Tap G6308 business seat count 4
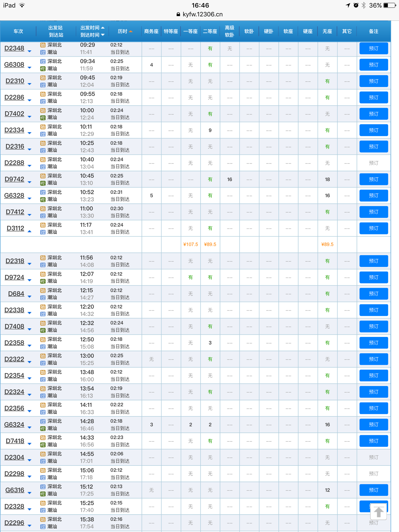The image size is (399, 532). tap(151, 65)
